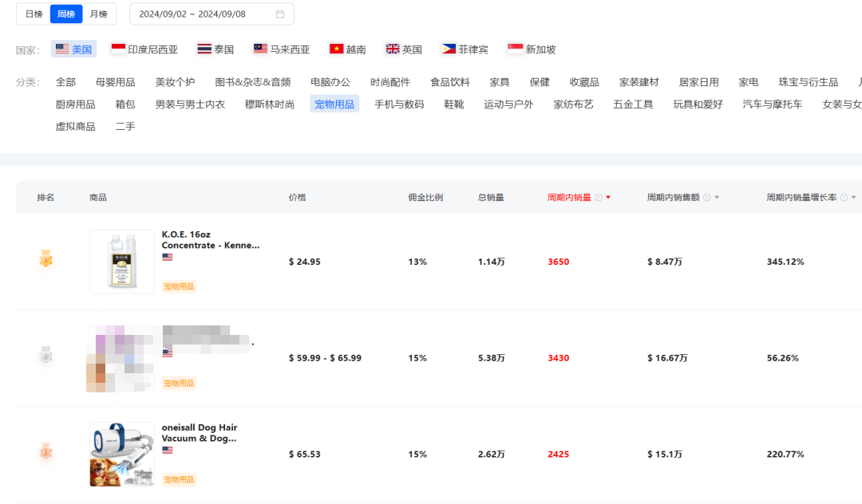Select Vietnam (越南) country flag

(x=348, y=49)
